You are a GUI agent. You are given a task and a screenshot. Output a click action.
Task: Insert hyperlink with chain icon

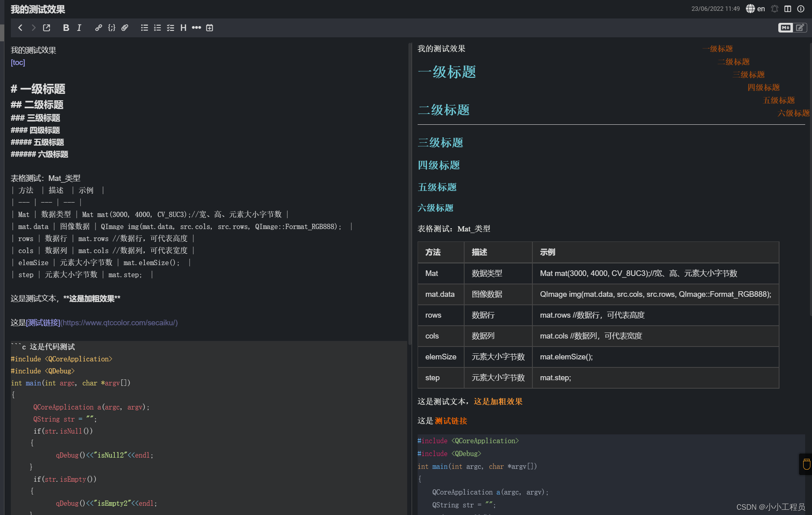click(98, 28)
